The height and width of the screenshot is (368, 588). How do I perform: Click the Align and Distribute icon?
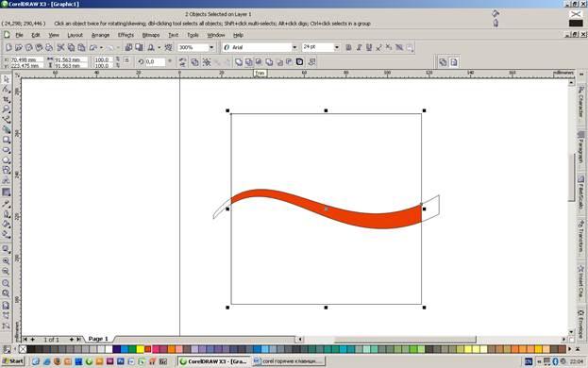311,62
